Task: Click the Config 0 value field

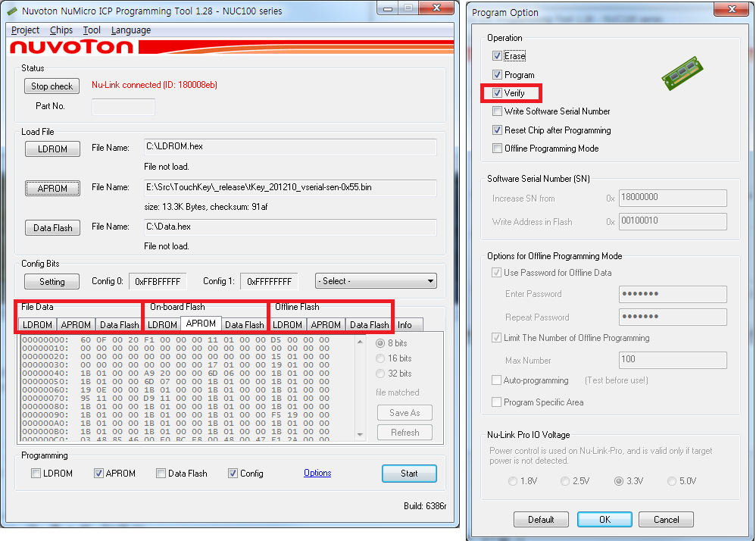Action: coord(158,282)
